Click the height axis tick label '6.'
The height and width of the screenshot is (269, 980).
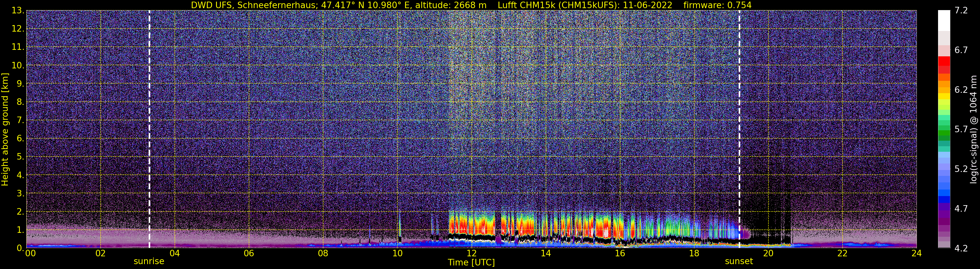pos(20,138)
